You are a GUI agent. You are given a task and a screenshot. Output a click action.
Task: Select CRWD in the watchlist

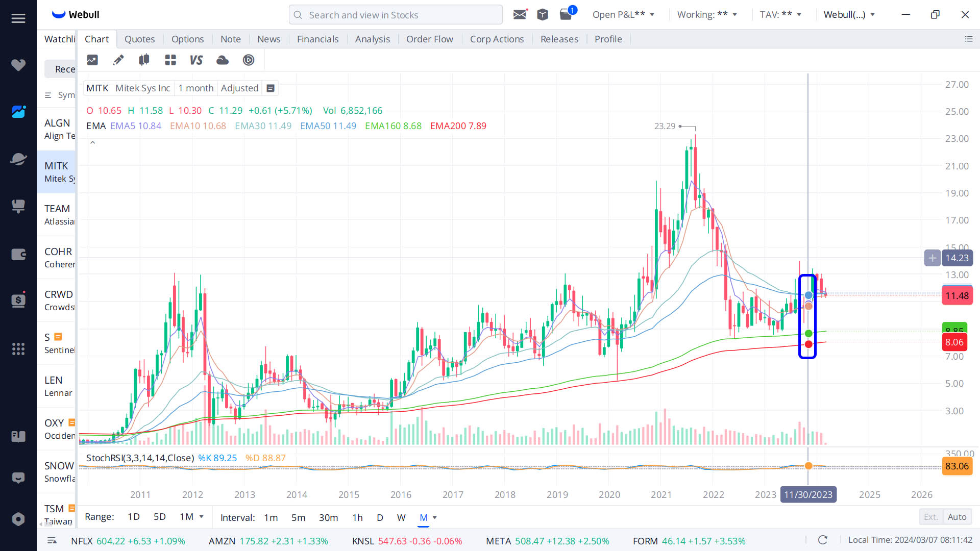(x=57, y=300)
